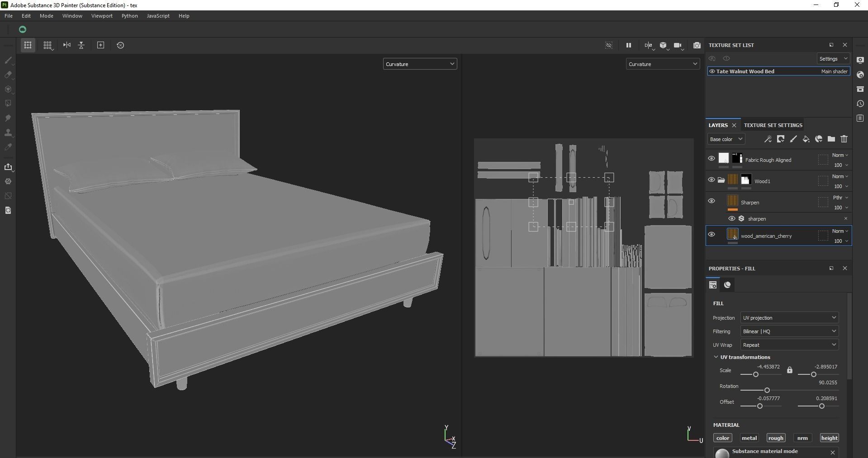
Task: Select the Clone stamp tool
Action: [x=8, y=132]
